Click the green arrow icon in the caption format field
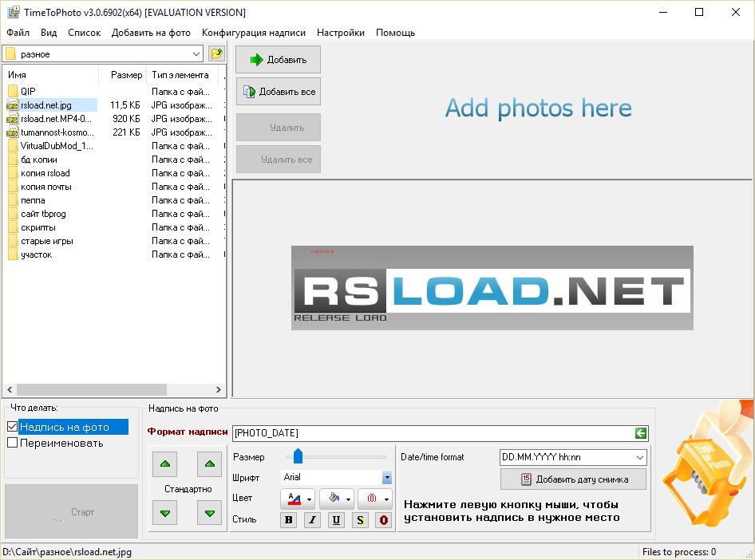This screenshot has width=755, height=560. pyautogui.click(x=640, y=433)
